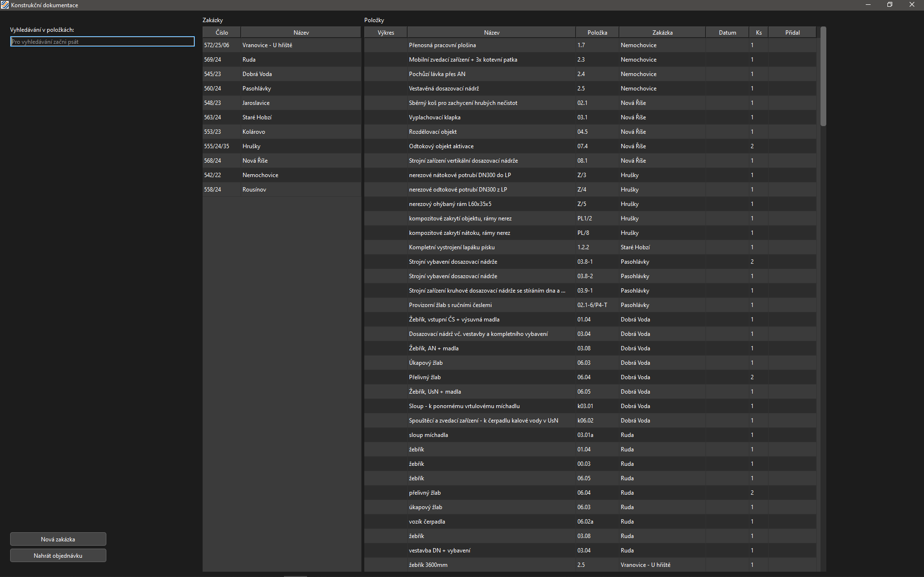Sort the Zakázky list by Název header
The width and height of the screenshot is (924, 577).
[301, 32]
